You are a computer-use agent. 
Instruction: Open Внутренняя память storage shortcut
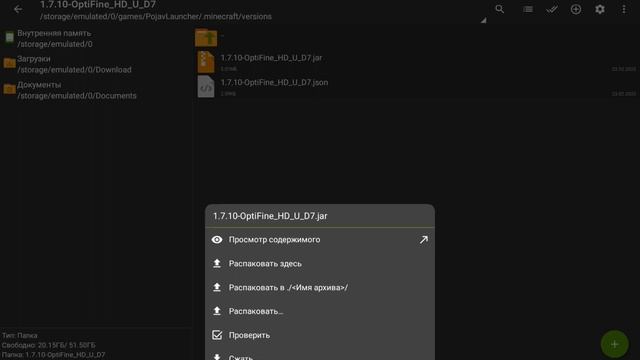click(96, 38)
